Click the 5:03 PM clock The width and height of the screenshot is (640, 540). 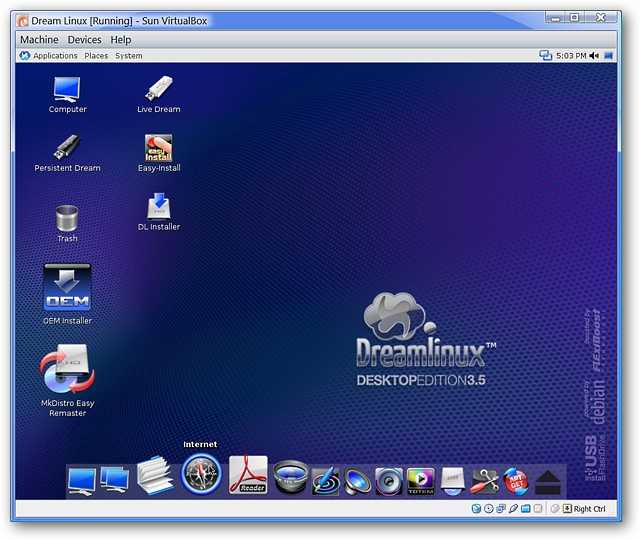tap(571, 56)
